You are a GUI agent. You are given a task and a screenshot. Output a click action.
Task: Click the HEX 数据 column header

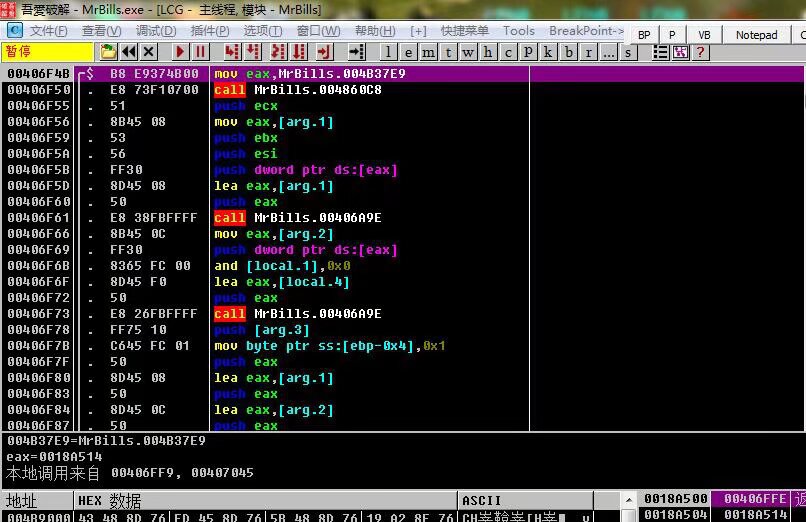coord(265,500)
